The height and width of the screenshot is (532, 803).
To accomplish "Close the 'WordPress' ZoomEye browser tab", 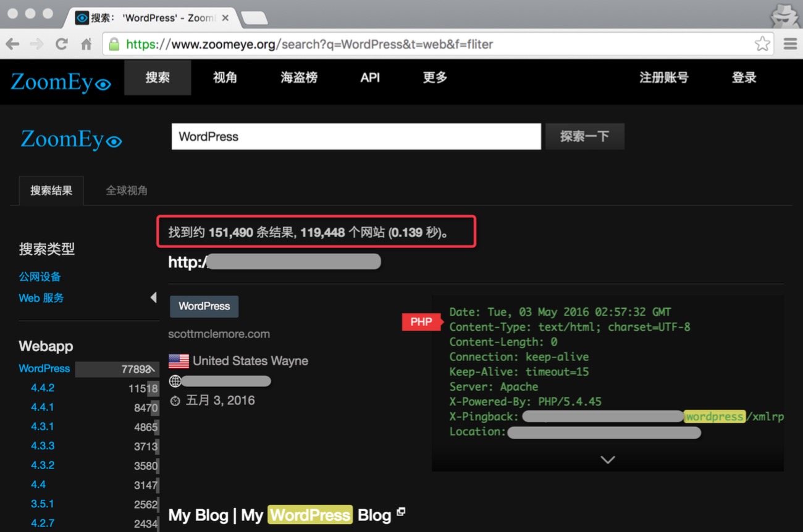I will click(225, 18).
